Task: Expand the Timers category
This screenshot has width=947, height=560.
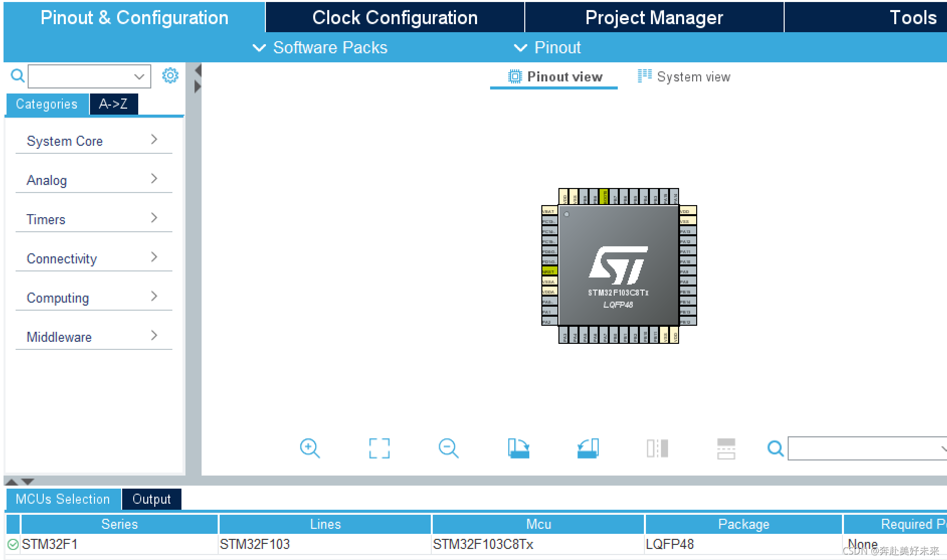Action: [94, 219]
